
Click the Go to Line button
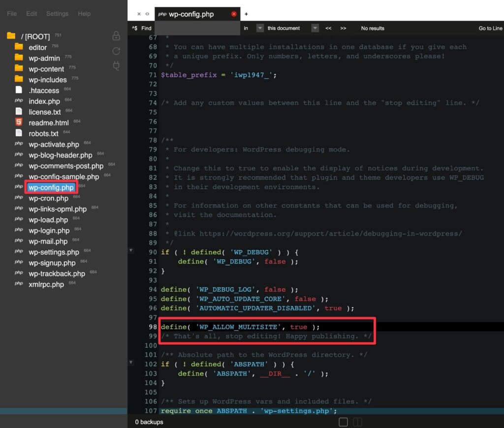(490, 28)
